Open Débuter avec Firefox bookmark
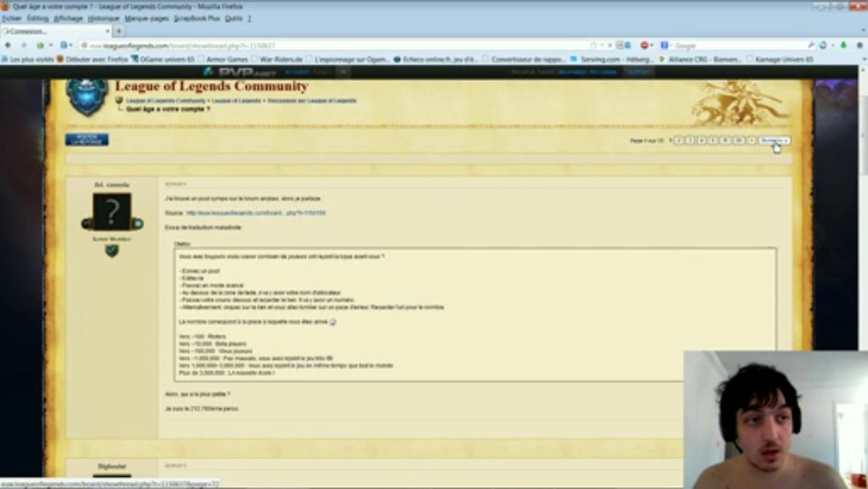Viewport: 868px width, 489px height. [93, 60]
